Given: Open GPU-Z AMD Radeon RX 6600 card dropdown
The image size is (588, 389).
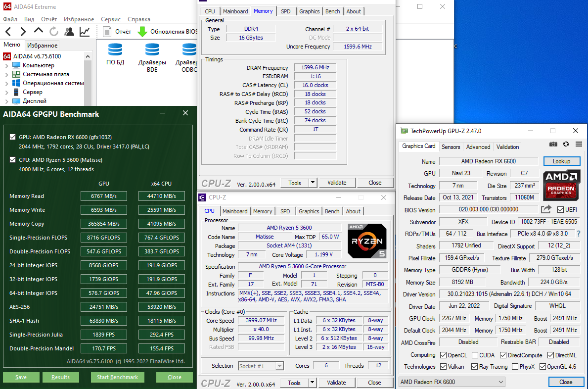Looking at the screenshot, I should 452,382.
